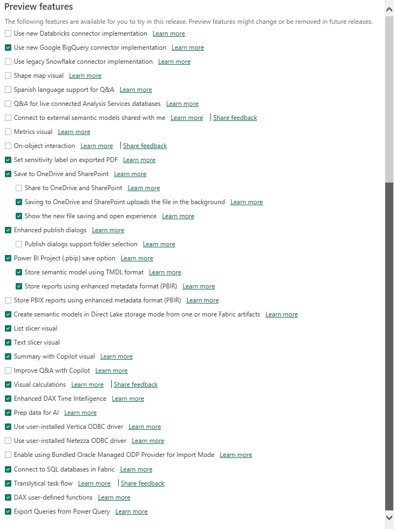
Task: Open Learn more for Google BigQuery connector
Action: (x=188, y=48)
